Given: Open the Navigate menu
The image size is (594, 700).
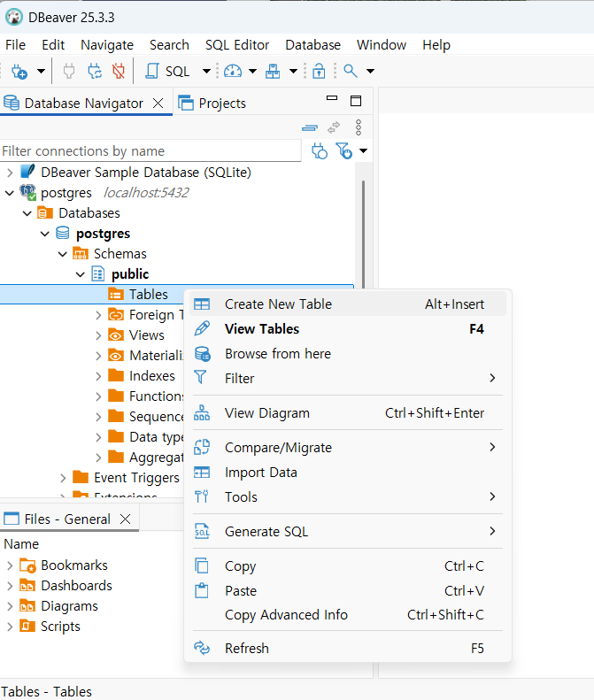Looking at the screenshot, I should point(107,45).
